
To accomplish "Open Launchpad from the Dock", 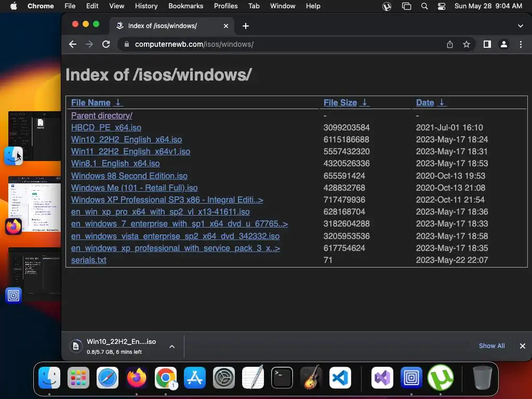I will click(78, 378).
